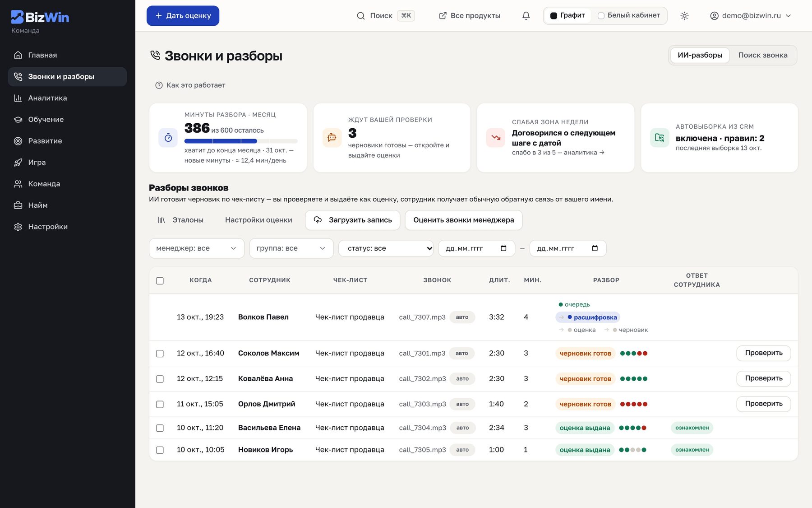812x508 pixels.
Task: Click the Найм briefcase icon
Action: click(x=18, y=205)
